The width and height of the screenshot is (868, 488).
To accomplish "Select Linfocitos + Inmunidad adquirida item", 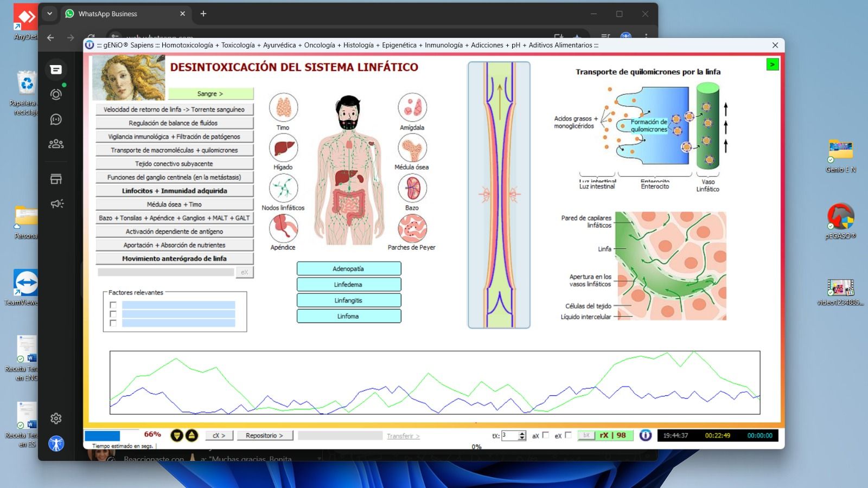I will tap(174, 191).
